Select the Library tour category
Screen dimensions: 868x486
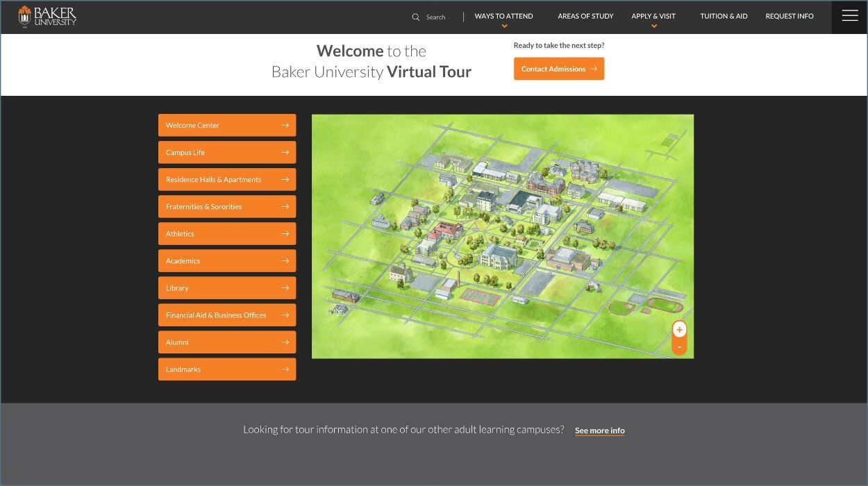tap(227, 288)
